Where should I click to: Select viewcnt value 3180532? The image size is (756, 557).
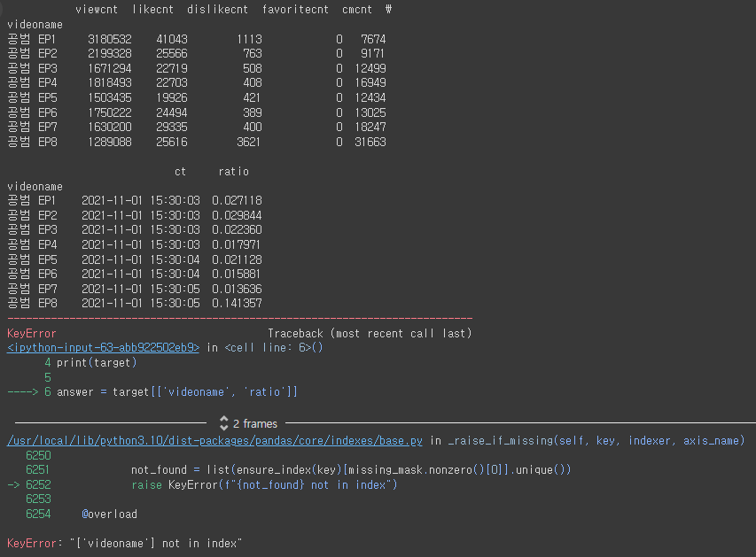pos(109,39)
